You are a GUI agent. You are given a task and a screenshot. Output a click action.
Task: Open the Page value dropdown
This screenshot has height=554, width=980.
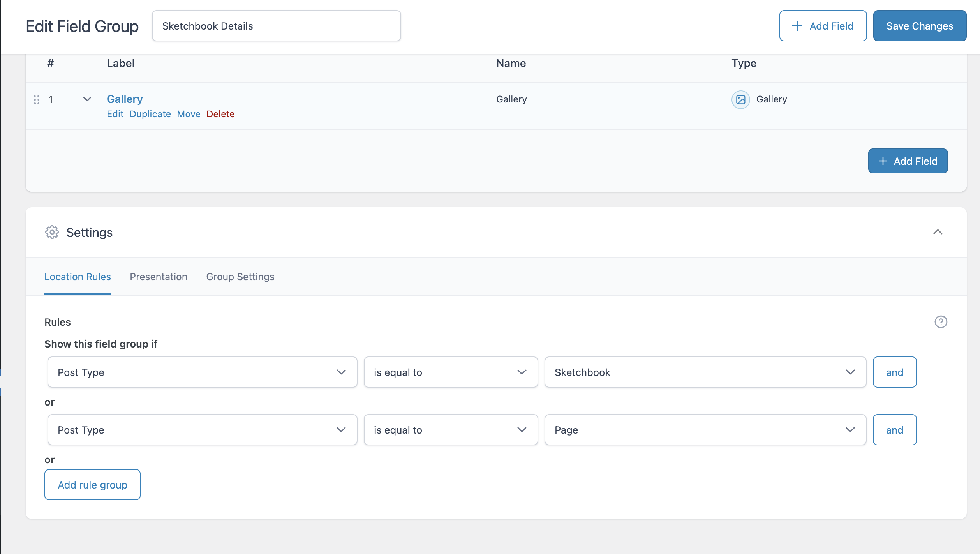click(x=705, y=430)
